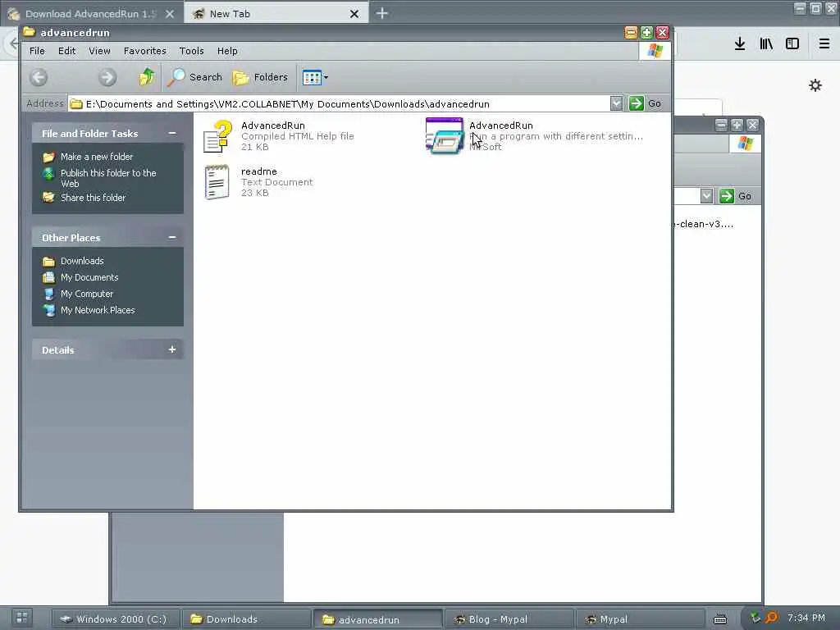The image size is (840, 630).
Task: Open My Documents under Other Places
Action: (89, 277)
